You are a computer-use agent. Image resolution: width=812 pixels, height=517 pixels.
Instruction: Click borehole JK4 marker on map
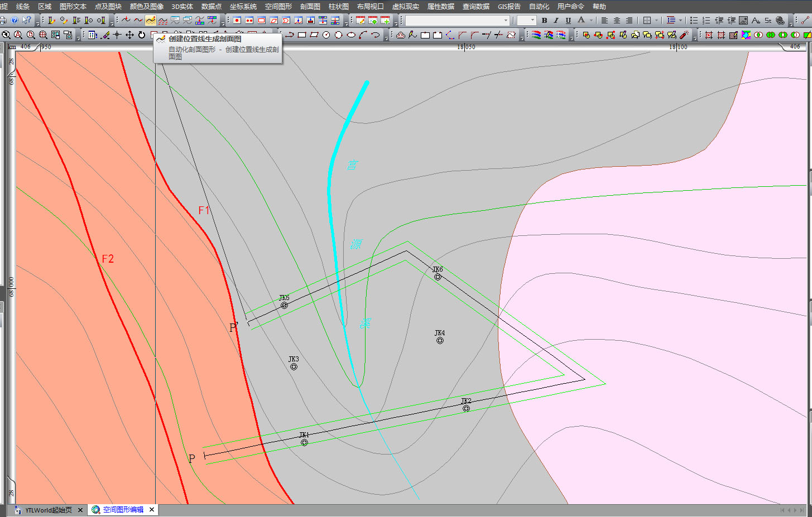pos(440,340)
